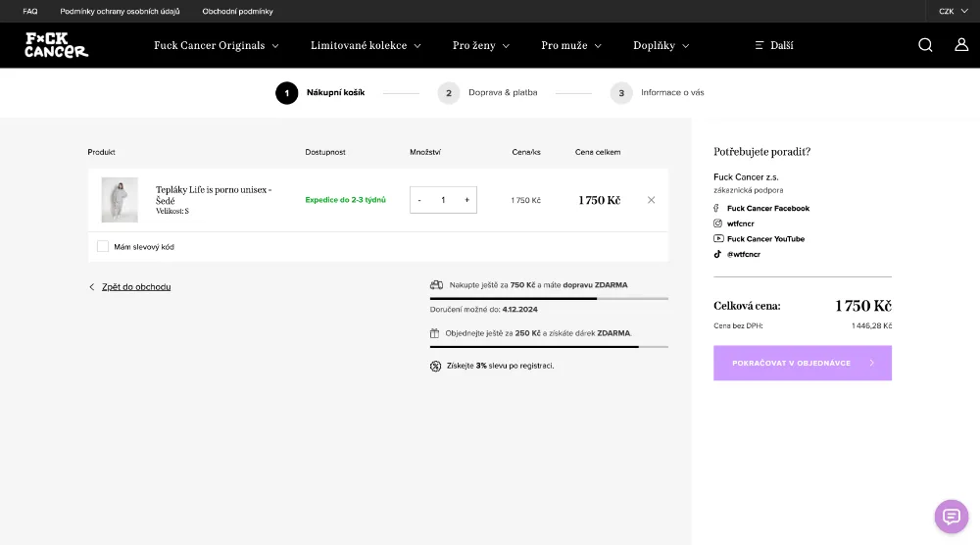Click Velikost: S text
980x545 pixels.
pos(172,212)
